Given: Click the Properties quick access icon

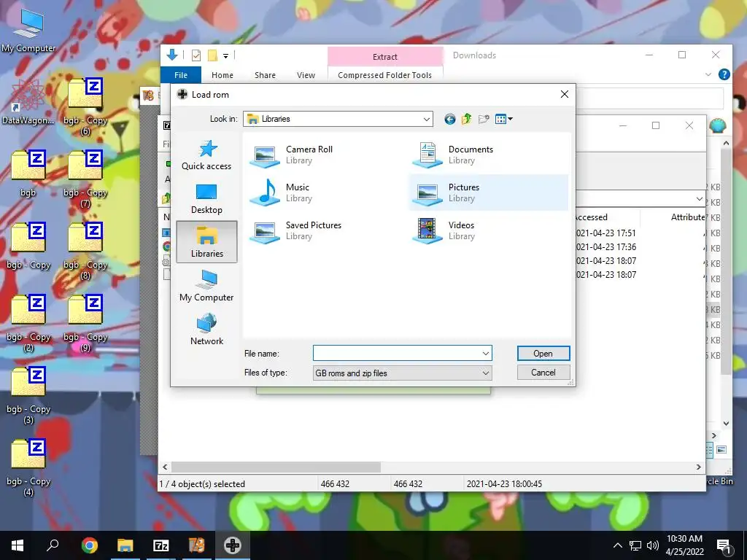Looking at the screenshot, I should (x=196, y=55).
